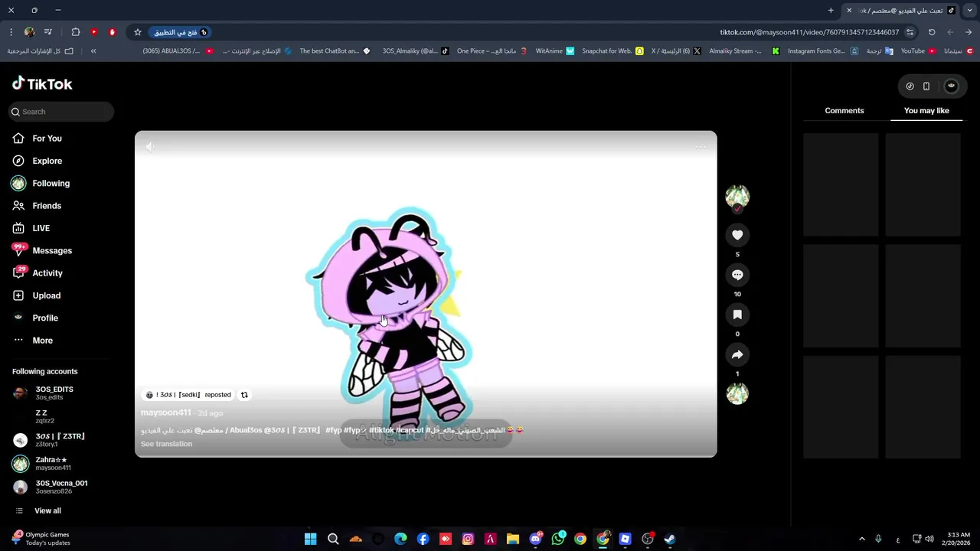The width and height of the screenshot is (980, 551).
Task: Open a new browser tab
Action: [x=831, y=10]
